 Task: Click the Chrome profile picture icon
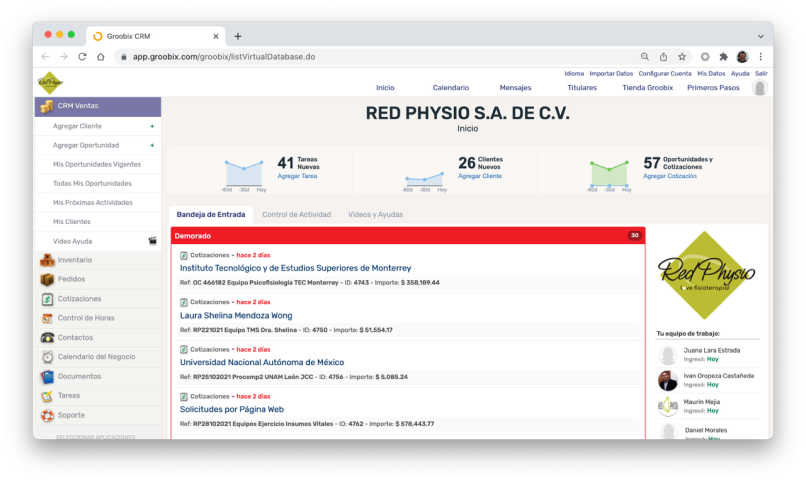(x=742, y=57)
